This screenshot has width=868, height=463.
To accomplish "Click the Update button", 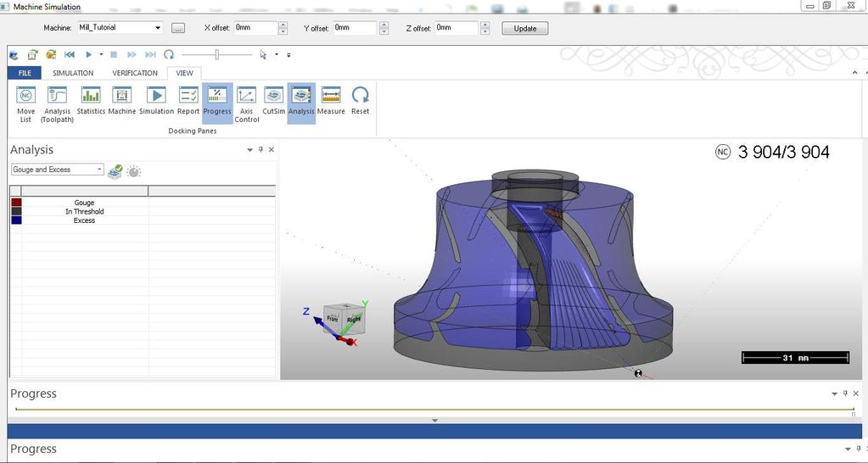I will click(x=524, y=28).
